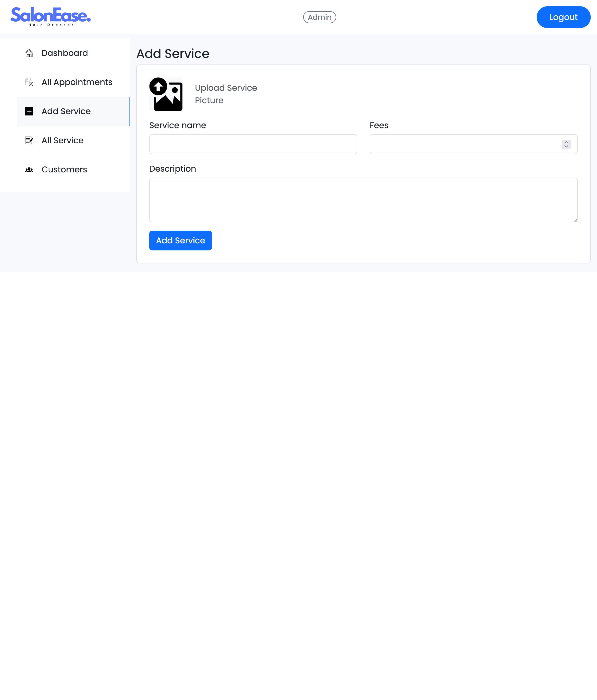Click the Customers people icon
597x700 pixels.
tap(29, 170)
